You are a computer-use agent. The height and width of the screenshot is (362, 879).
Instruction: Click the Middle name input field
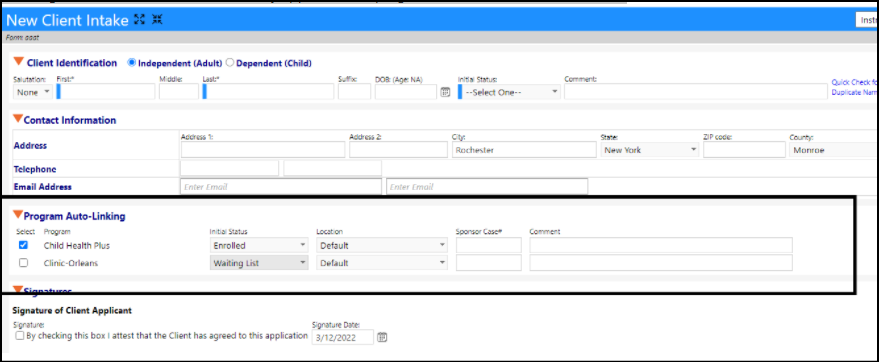(x=179, y=92)
